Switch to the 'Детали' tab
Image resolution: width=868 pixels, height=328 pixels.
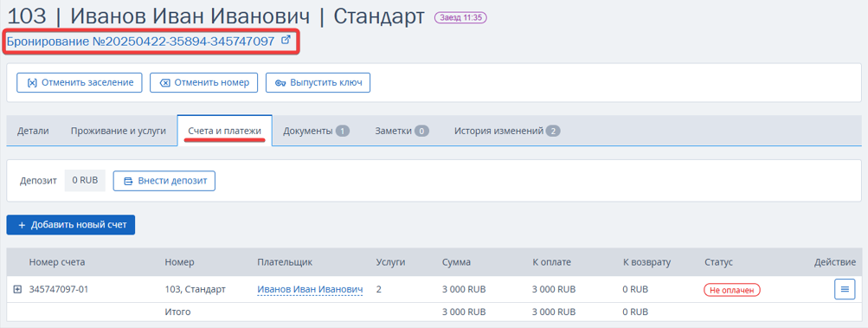point(33,132)
